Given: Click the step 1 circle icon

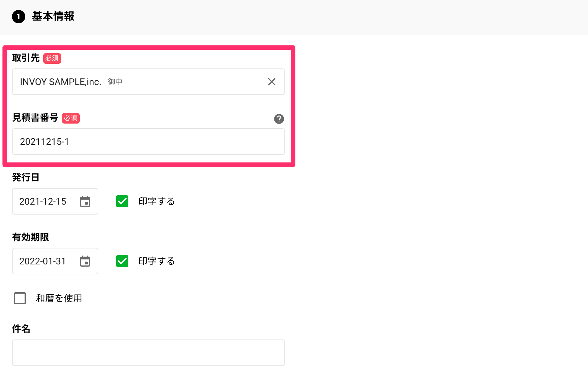Looking at the screenshot, I should 19,16.
